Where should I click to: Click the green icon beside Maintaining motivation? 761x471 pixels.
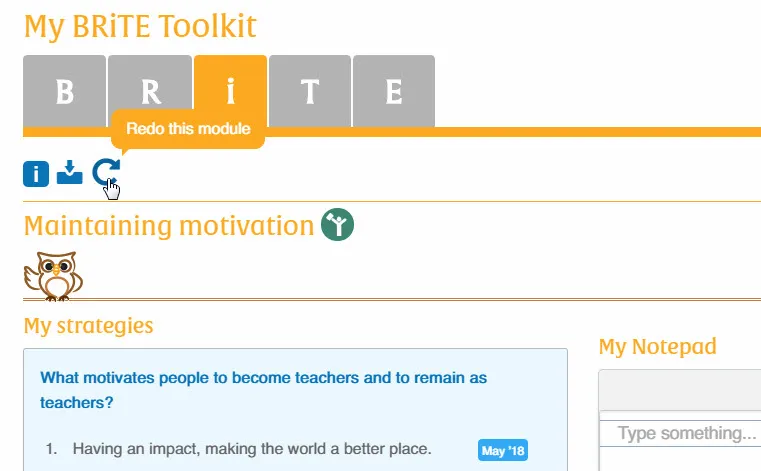339,225
